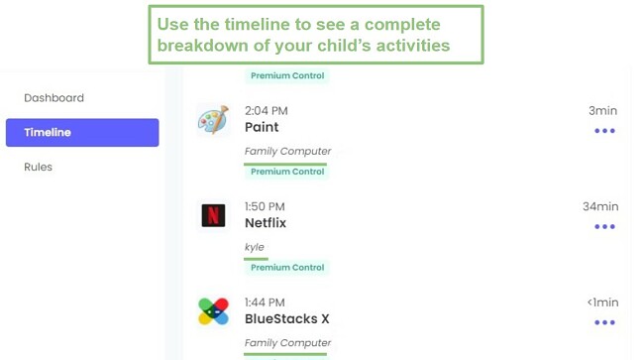Click the BlueStacks X app icon
Image resolution: width=644 pixels, height=360 pixels.
tap(213, 311)
